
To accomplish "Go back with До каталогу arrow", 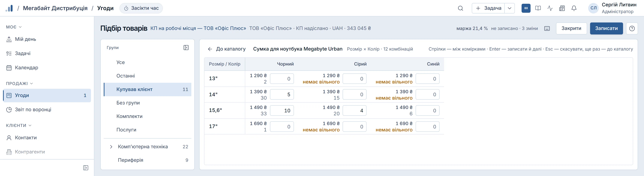I will 227,49.
